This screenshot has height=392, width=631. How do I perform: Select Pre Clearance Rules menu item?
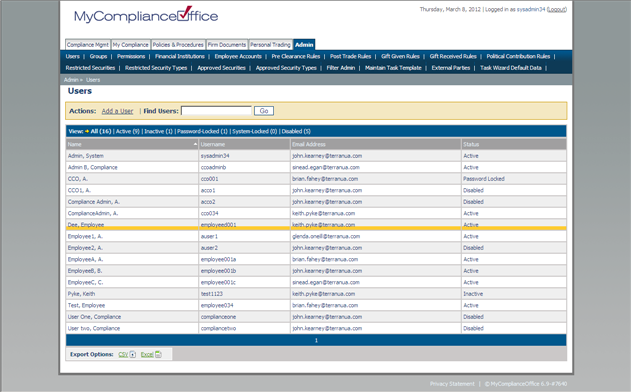coord(296,56)
